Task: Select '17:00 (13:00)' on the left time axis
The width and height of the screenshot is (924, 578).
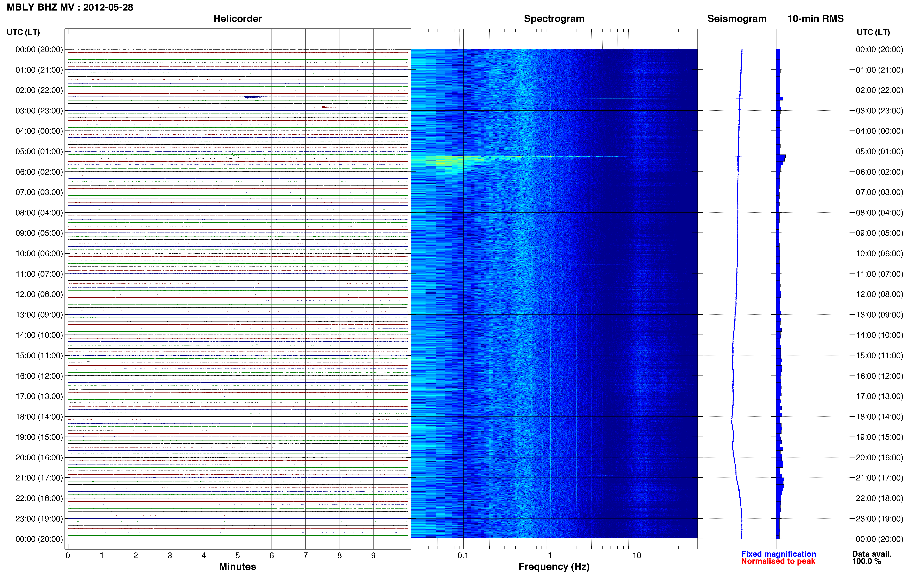Action: pos(39,396)
